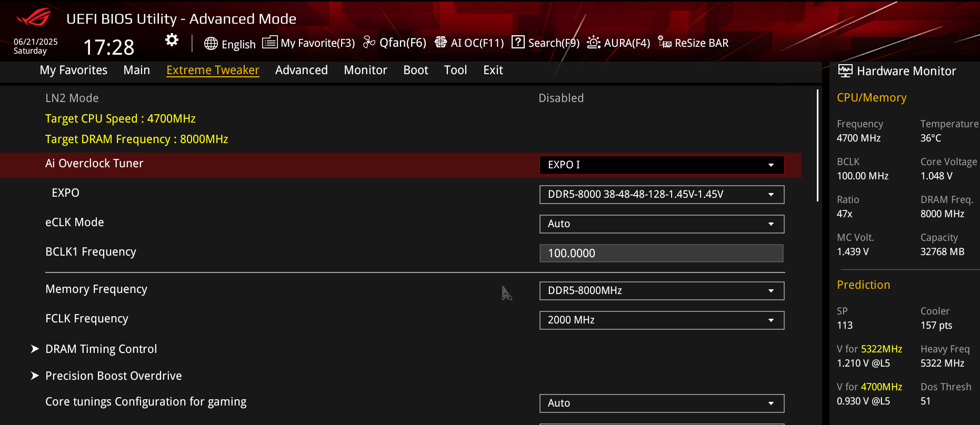Click the settings list scrollbar

click(817, 145)
